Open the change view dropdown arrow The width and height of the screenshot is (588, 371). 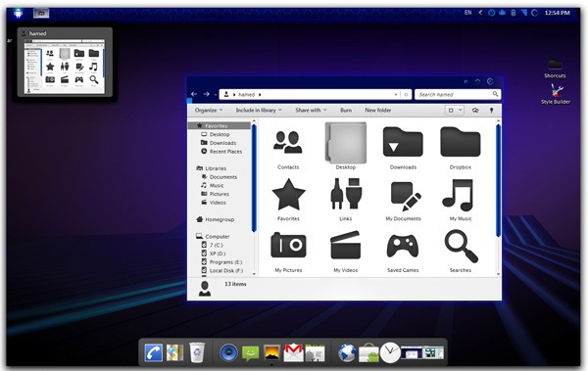point(461,111)
